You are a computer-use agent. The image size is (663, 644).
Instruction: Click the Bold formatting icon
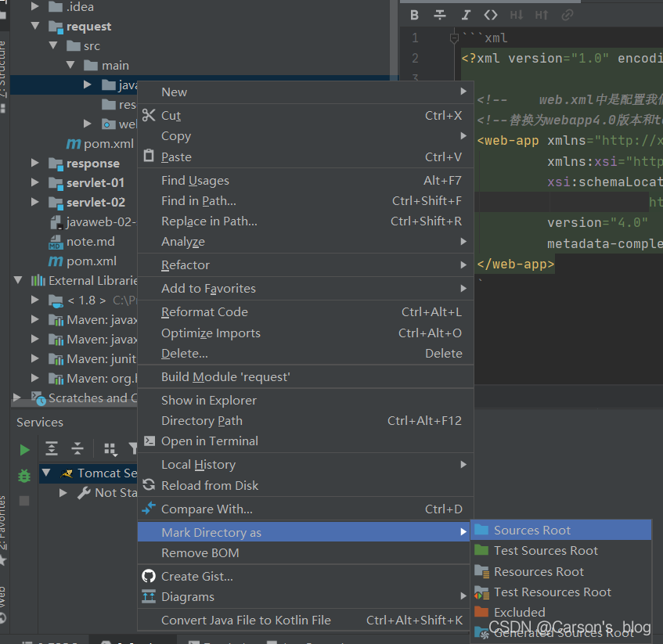click(x=414, y=15)
